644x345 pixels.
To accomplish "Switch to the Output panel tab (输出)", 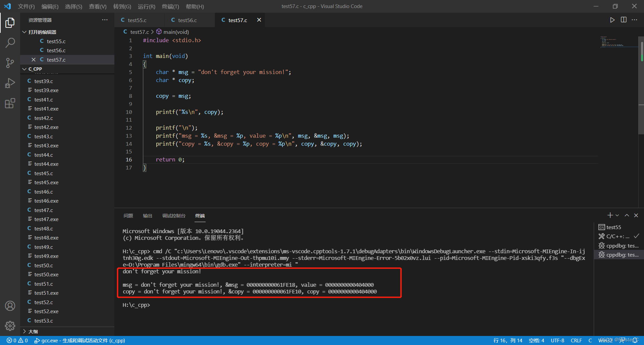I will tap(148, 216).
